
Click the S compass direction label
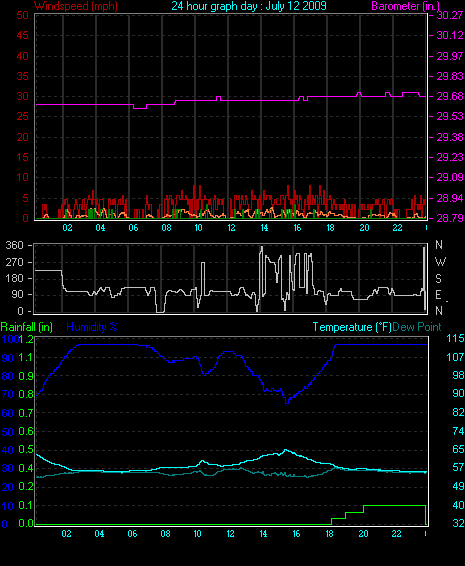coord(438,278)
